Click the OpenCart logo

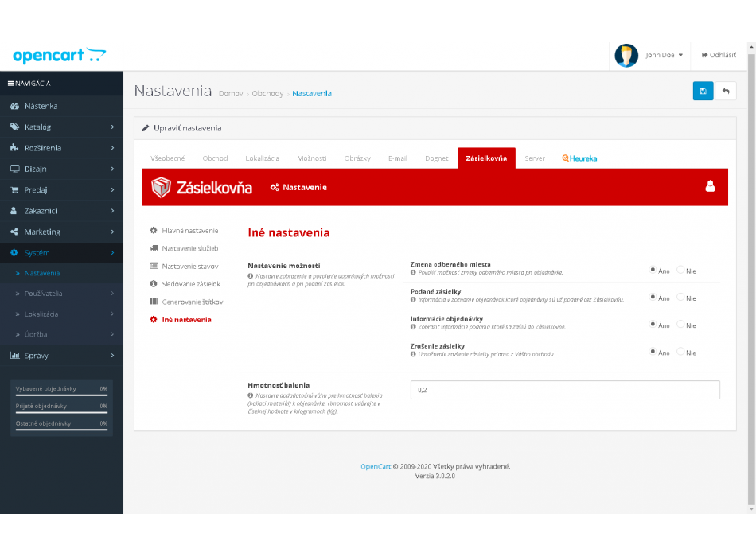pyautogui.click(x=60, y=56)
